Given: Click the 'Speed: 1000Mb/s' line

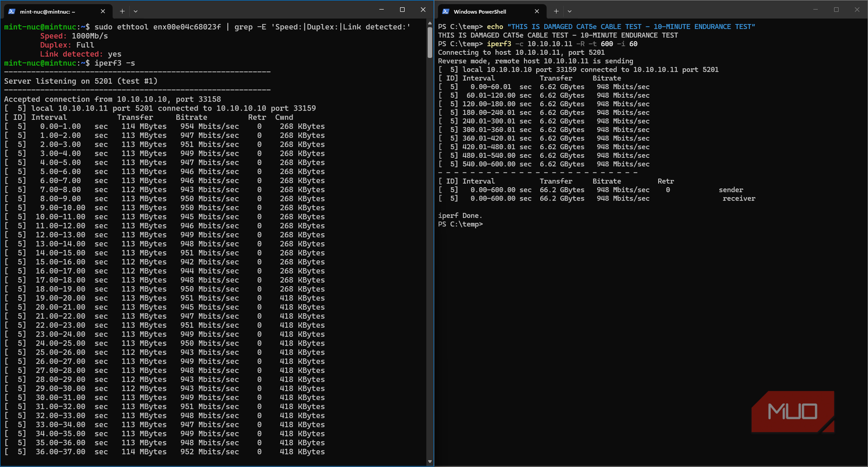Looking at the screenshot, I should click(x=74, y=36).
